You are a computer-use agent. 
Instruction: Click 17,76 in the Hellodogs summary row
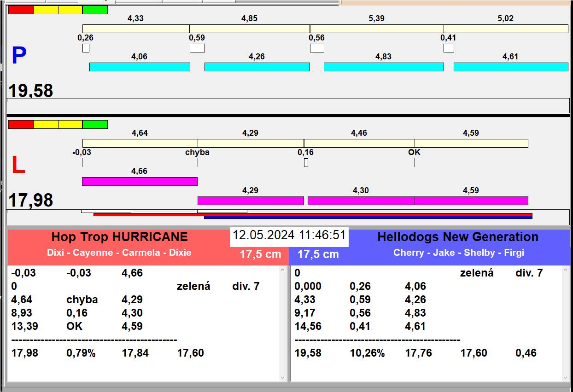tap(419, 353)
